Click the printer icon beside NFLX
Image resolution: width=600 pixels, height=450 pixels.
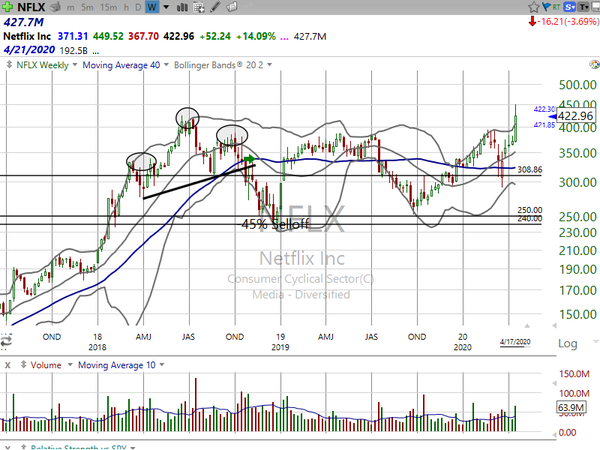click(55, 7)
